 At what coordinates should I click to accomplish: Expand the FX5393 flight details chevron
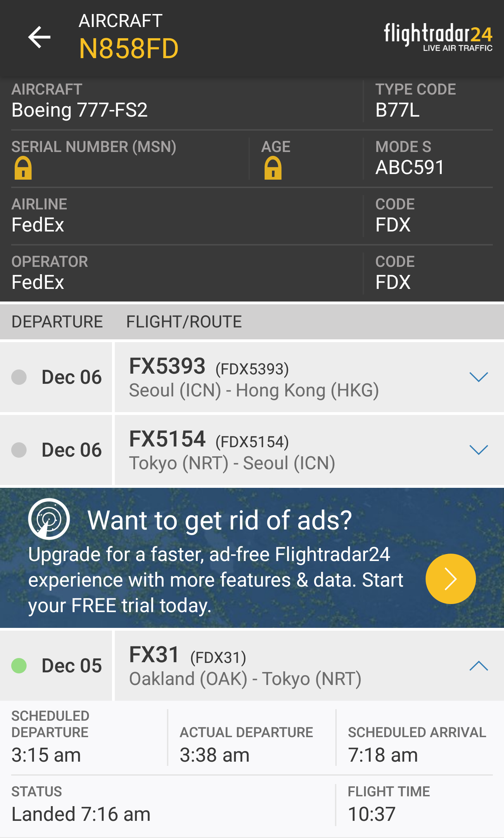click(x=478, y=377)
